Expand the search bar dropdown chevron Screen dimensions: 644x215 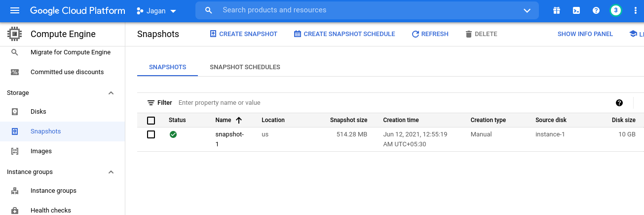[527, 10]
